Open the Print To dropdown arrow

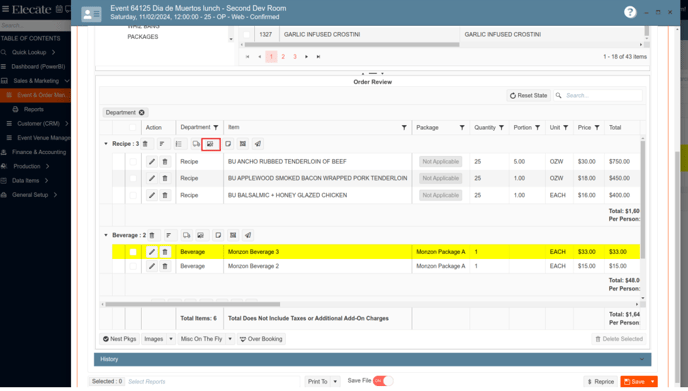(x=335, y=382)
